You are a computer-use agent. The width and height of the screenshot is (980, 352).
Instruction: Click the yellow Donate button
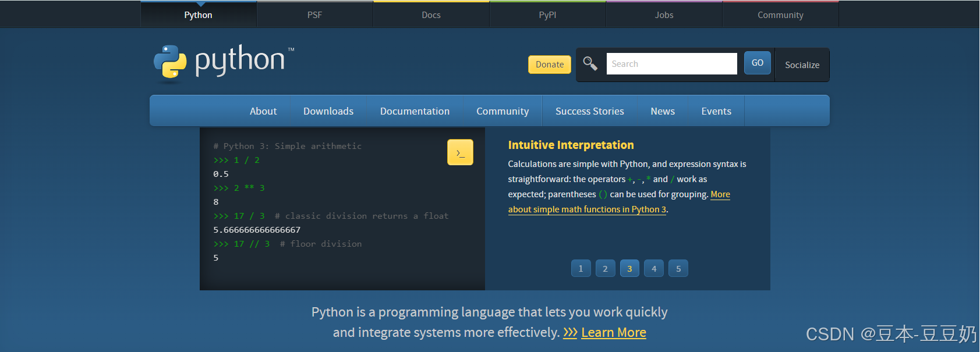[550, 65]
